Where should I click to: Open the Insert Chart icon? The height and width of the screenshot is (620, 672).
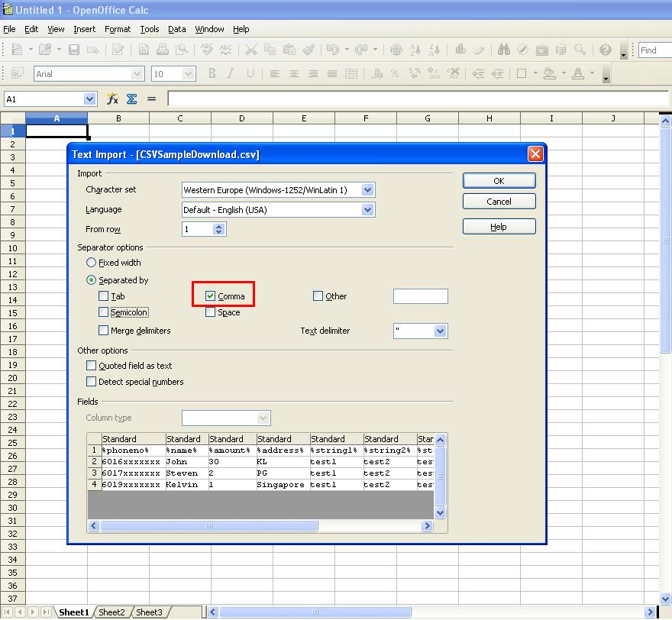click(x=459, y=48)
